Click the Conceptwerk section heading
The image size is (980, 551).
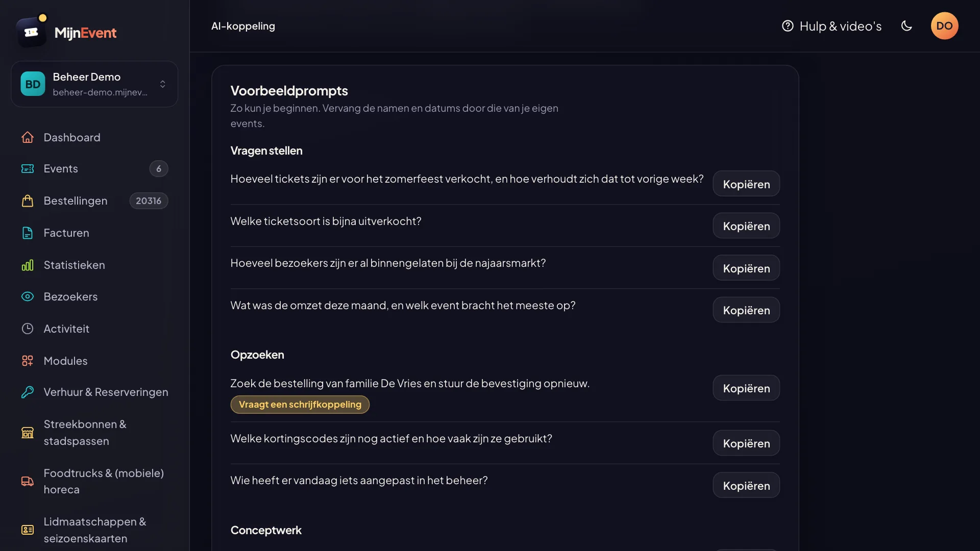click(x=266, y=530)
